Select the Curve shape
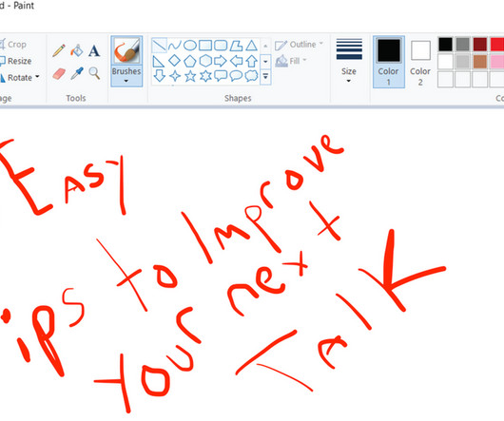Screen dimensions: 504x421 pos(175,46)
